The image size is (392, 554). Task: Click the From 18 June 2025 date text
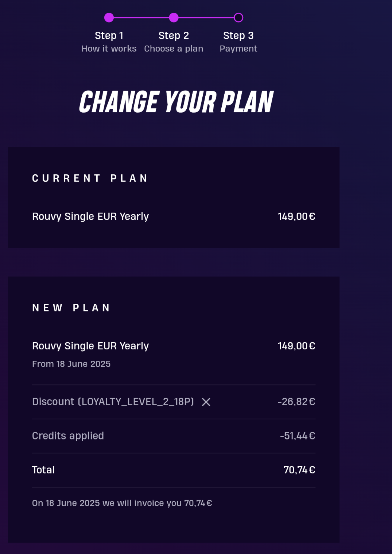tap(71, 364)
